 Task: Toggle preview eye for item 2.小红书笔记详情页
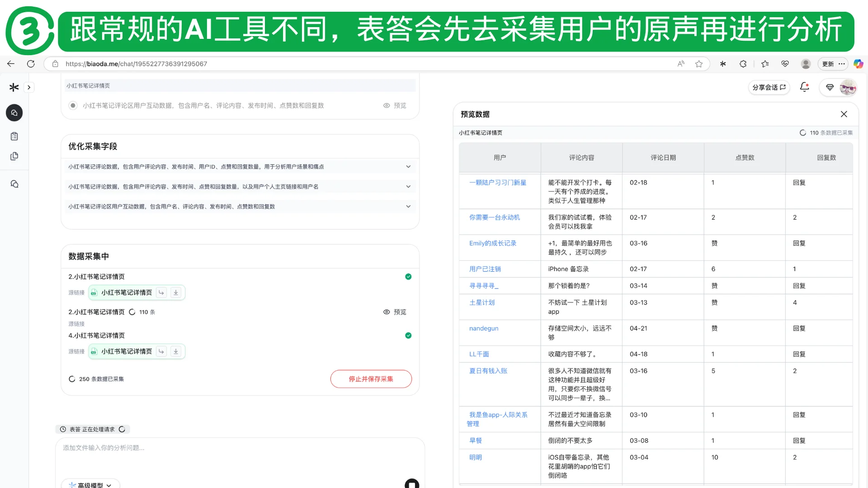(x=387, y=312)
